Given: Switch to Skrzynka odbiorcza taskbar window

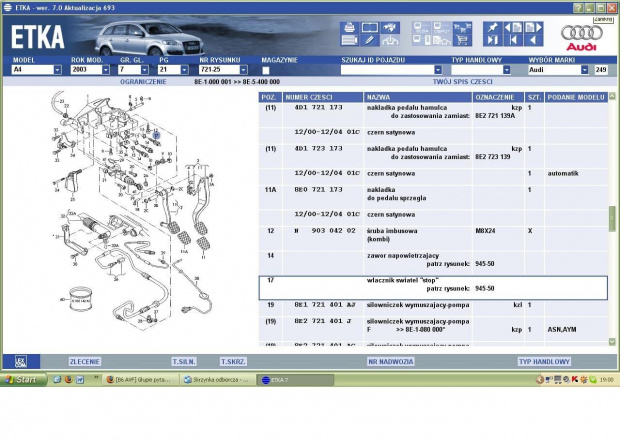Looking at the screenshot, I should click(218, 380).
